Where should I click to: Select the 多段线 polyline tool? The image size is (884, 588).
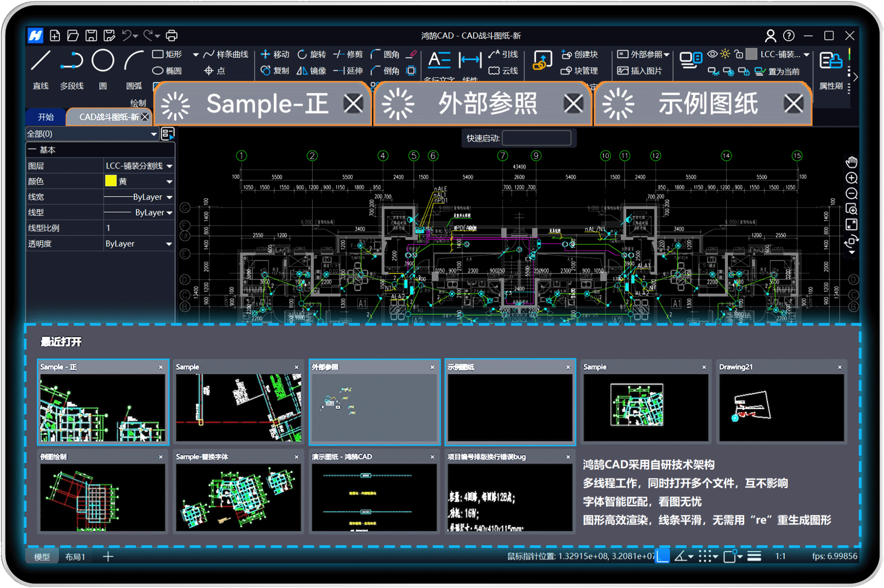(71, 69)
